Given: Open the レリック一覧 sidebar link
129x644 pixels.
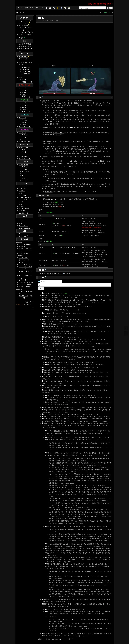Looking at the screenshot, I should coord(23,165).
